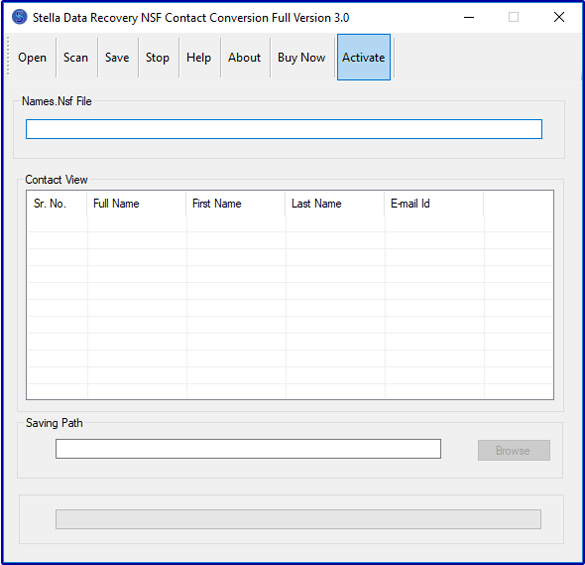Click the First Name column header

[235, 203]
